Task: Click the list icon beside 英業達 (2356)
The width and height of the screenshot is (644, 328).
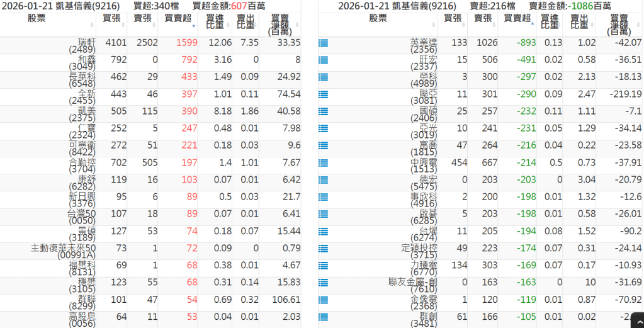Action: pos(324,43)
